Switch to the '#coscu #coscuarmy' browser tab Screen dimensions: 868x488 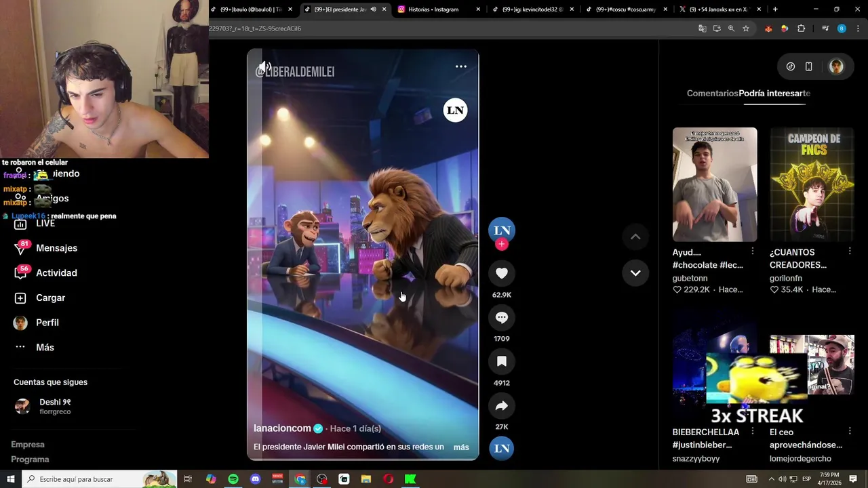[x=626, y=9]
